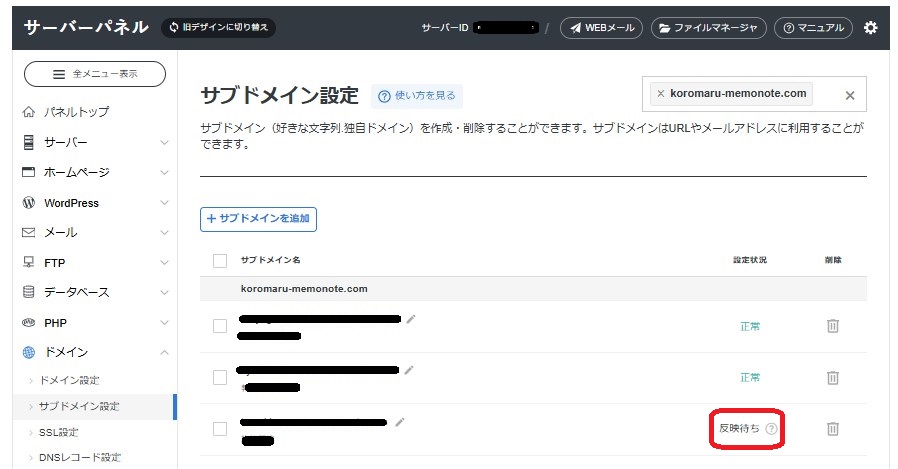Image resolution: width=898 pixels, height=469 pixels.
Task: Go to DNSレコード設定 in sidebar
Action: [x=79, y=457]
